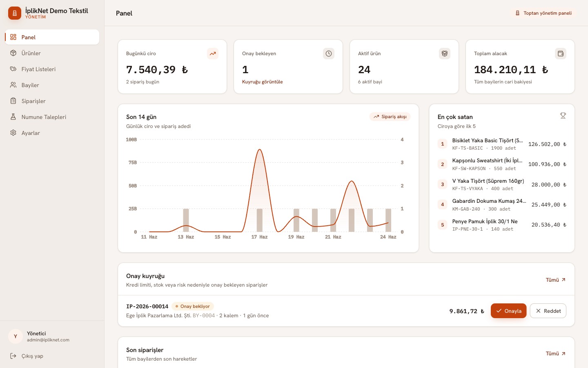Image resolution: width=588 pixels, height=368 pixels.
Task: Click the İplikNet orange logo icon
Action: (x=15, y=13)
